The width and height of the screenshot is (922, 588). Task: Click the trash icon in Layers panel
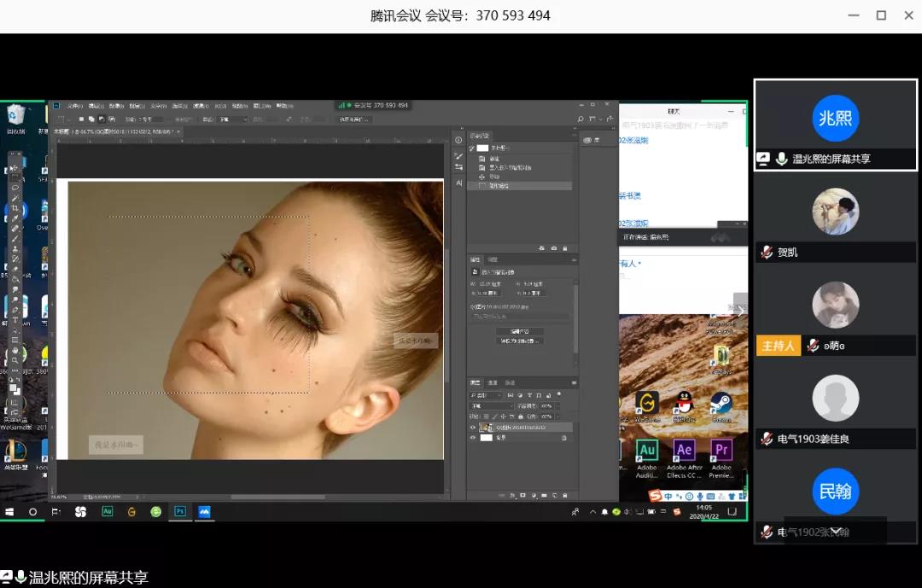tap(567, 495)
